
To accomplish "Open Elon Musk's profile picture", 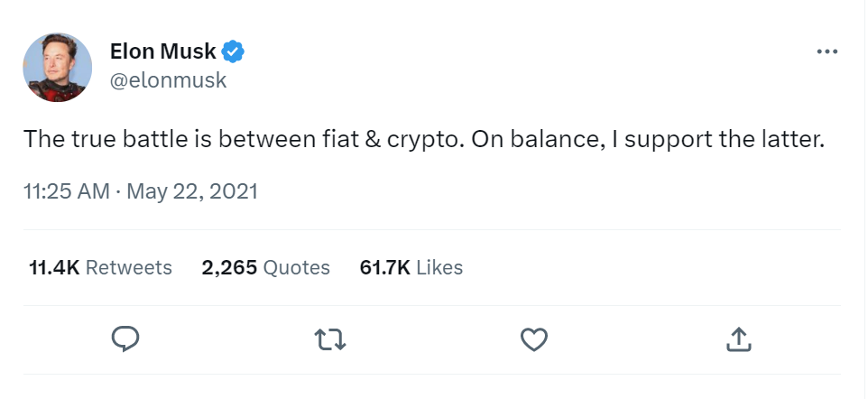I will [57, 66].
